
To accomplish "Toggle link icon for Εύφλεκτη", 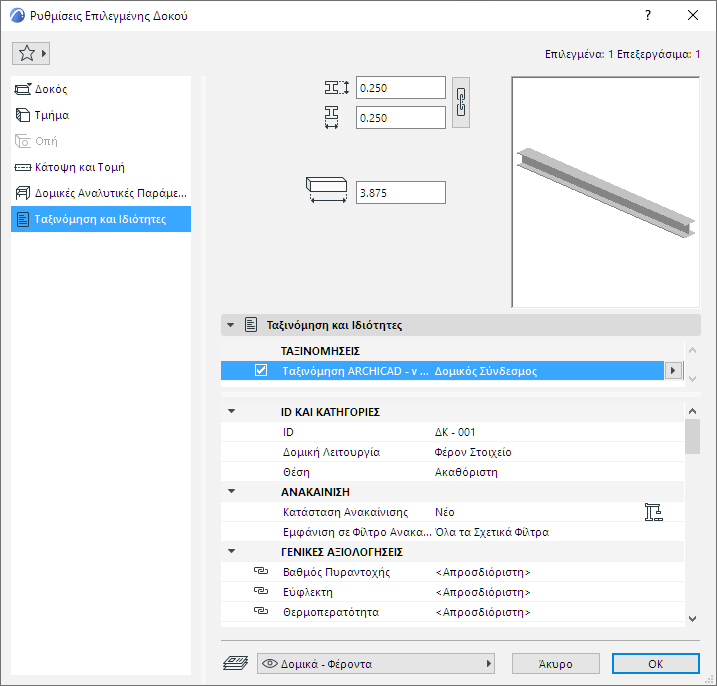I will [x=261, y=591].
